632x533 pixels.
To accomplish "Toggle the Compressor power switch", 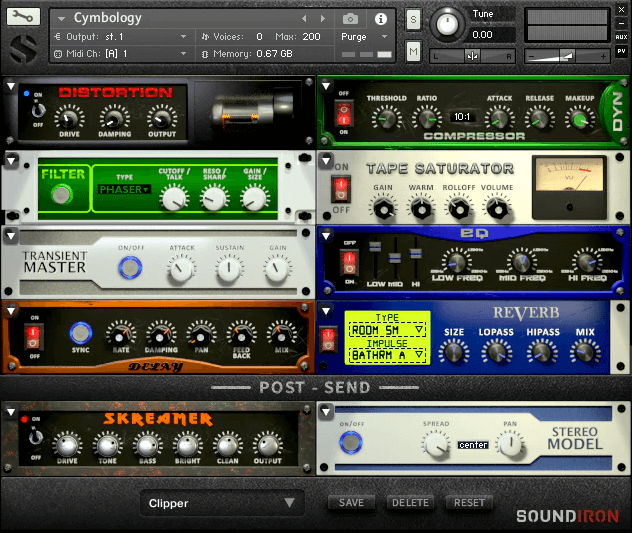I will tap(344, 114).
